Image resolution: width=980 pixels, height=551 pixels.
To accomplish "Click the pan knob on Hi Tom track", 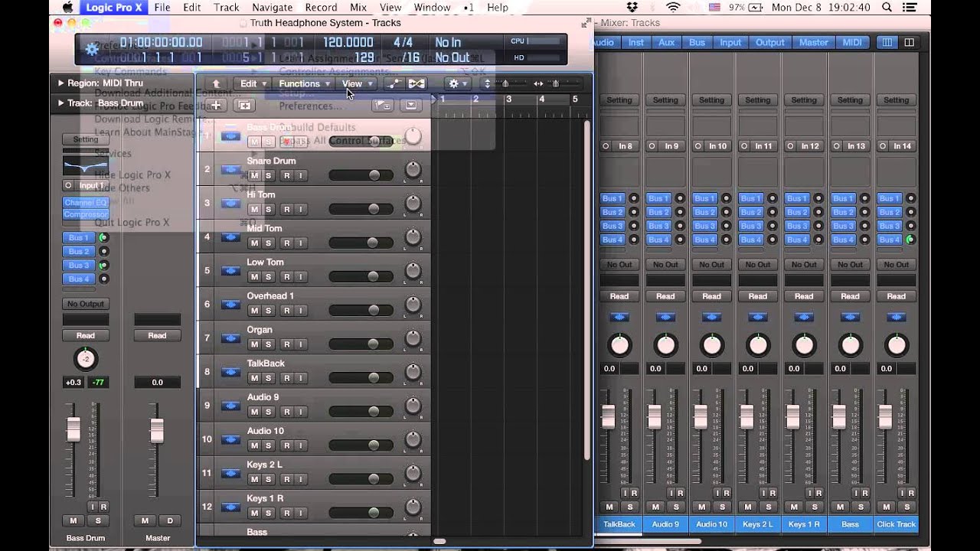I will (x=413, y=204).
